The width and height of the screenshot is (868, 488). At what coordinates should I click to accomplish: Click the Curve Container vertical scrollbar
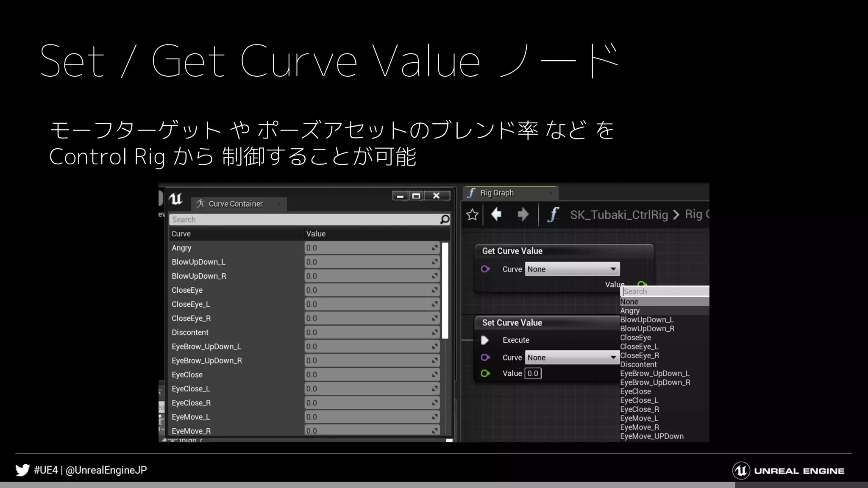pyautogui.click(x=445, y=291)
